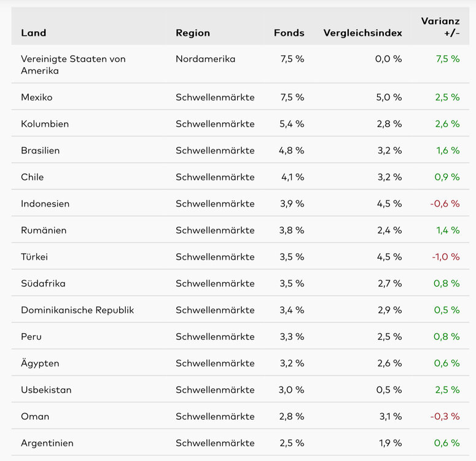Select the Vergleichsindex column header
476x461 pixels.
pos(362,33)
